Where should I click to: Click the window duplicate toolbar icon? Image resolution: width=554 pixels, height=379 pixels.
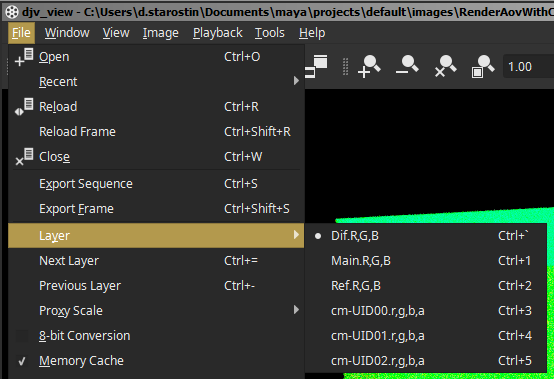coord(316,66)
